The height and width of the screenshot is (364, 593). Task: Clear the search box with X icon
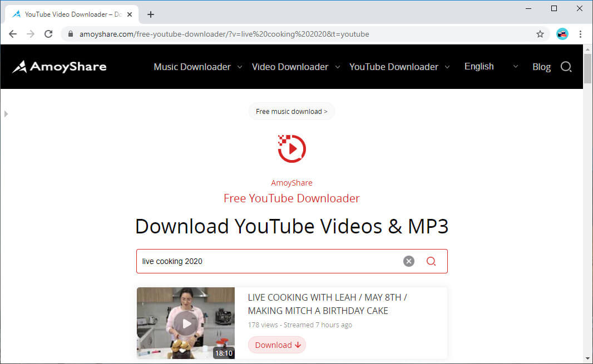pyautogui.click(x=408, y=261)
